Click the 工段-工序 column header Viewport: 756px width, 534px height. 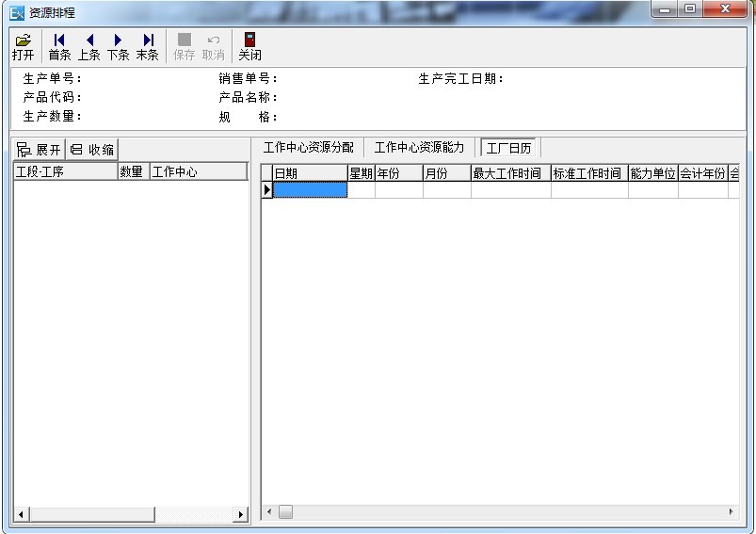coord(66,171)
